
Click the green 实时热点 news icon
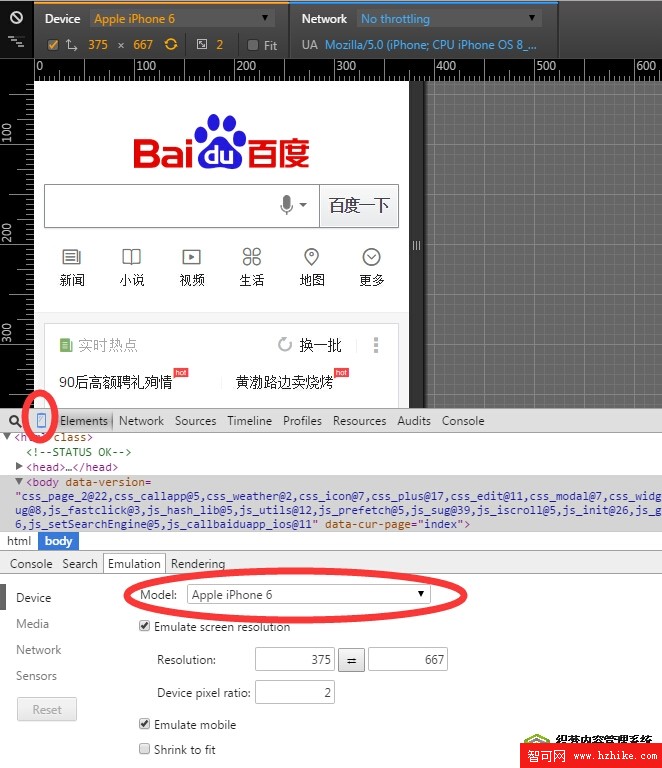66,345
